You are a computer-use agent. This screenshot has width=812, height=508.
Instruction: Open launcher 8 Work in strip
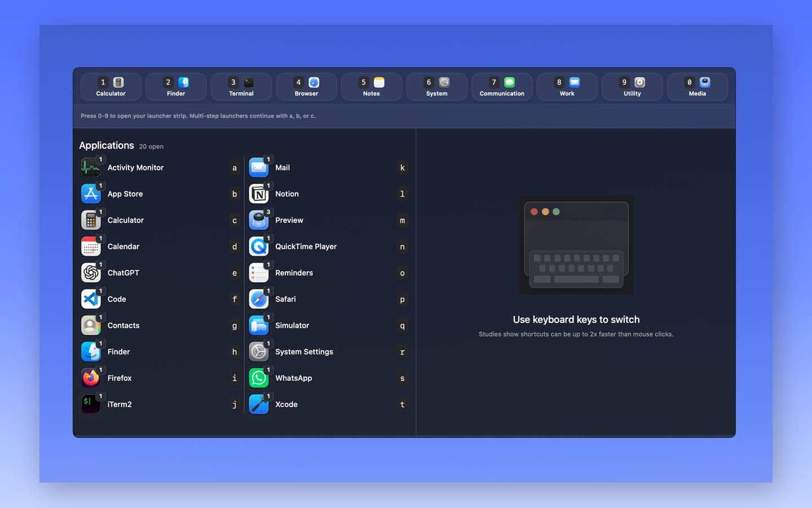coord(567,87)
